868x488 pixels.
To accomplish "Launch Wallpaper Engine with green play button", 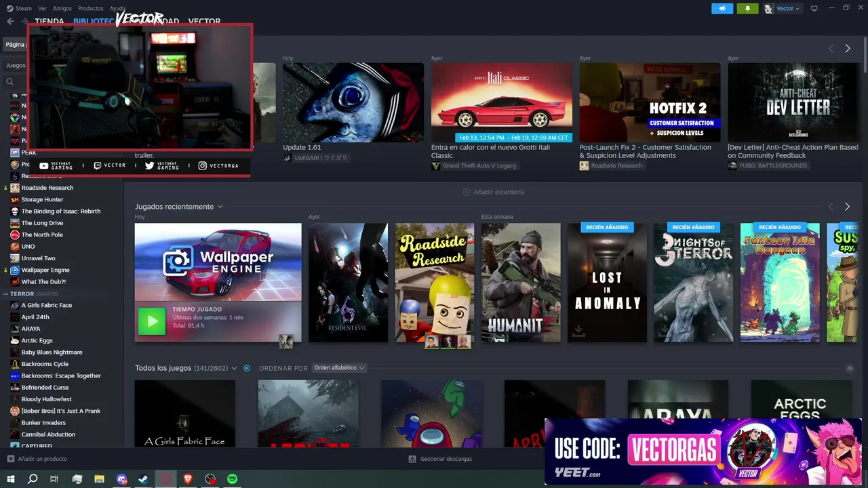I will (x=152, y=322).
